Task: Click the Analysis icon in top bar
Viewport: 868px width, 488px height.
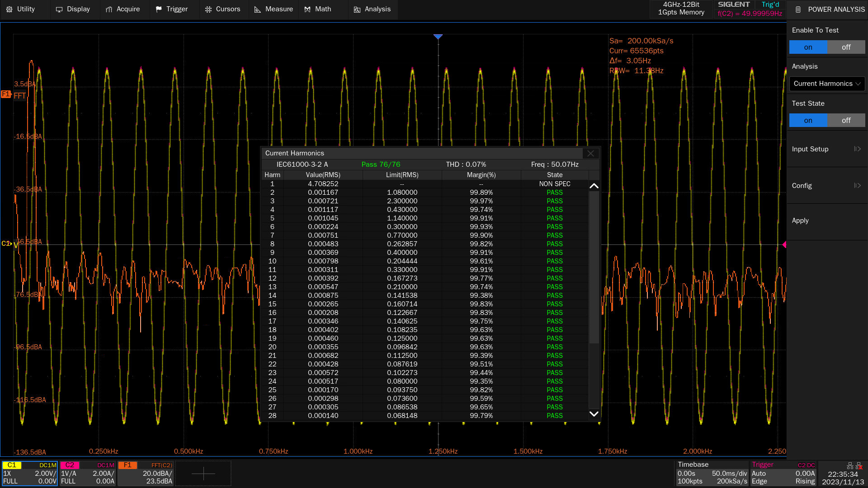Action: click(357, 9)
